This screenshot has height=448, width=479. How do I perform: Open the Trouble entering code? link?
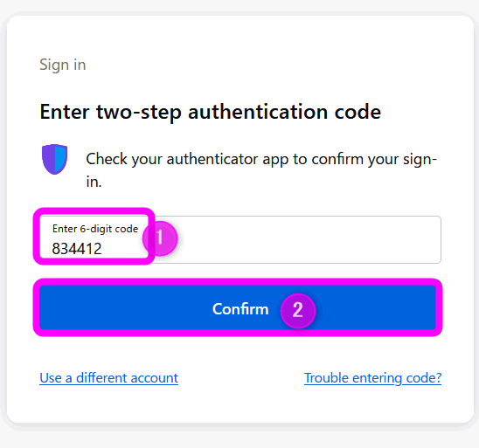[x=372, y=378]
